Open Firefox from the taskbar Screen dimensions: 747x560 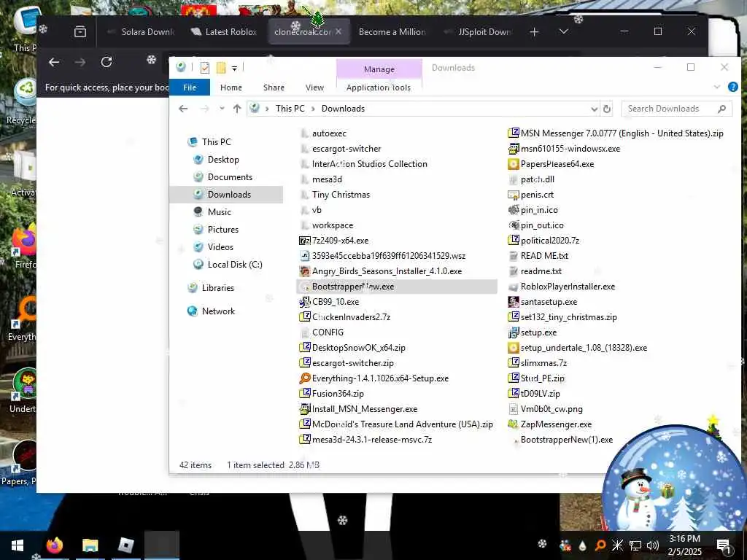point(54,545)
